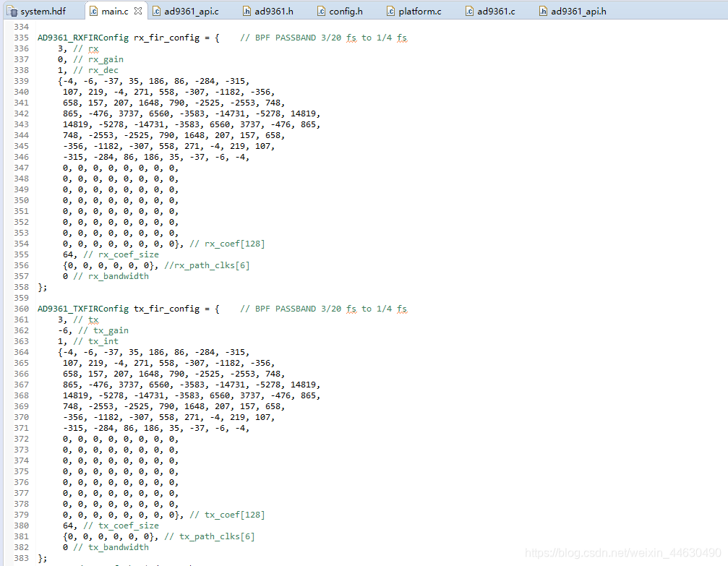Viewport: 728px width, 566px height.
Task: Click the ad9361.h header file icon
Action: click(247, 11)
